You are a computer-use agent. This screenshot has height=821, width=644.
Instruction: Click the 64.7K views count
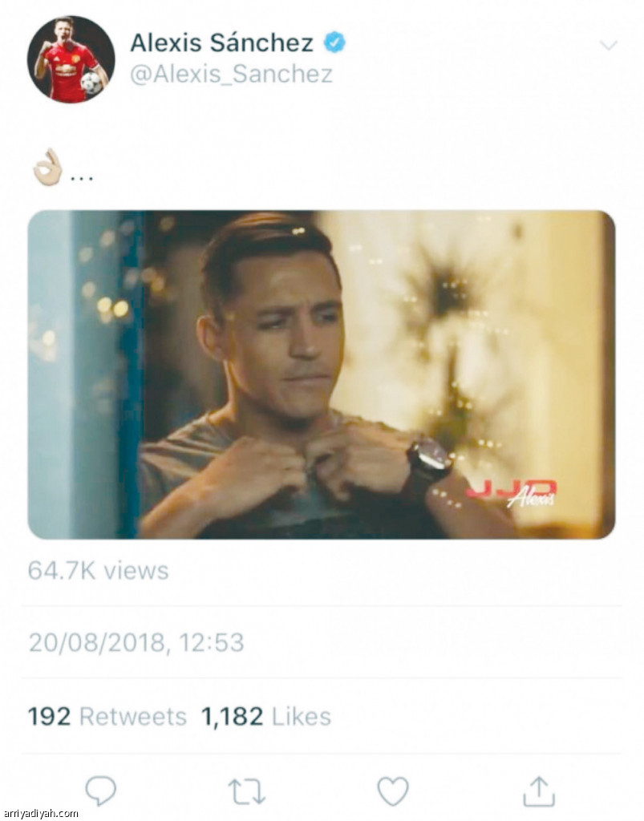tap(99, 570)
